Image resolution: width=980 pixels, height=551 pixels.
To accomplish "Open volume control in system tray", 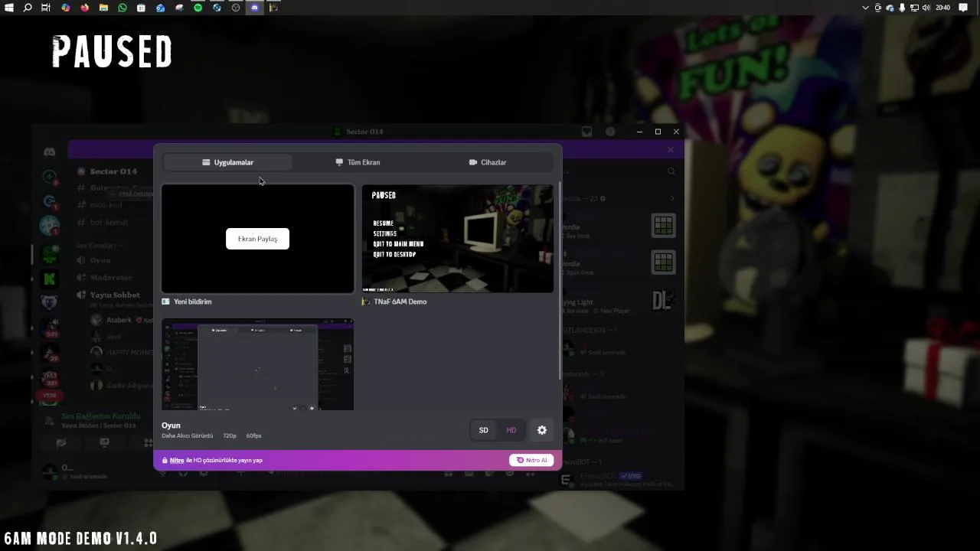I will click(x=926, y=8).
